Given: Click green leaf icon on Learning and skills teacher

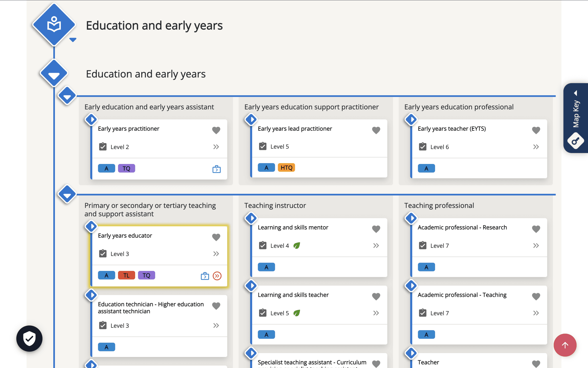Looking at the screenshot, I should tap(297, 313).
